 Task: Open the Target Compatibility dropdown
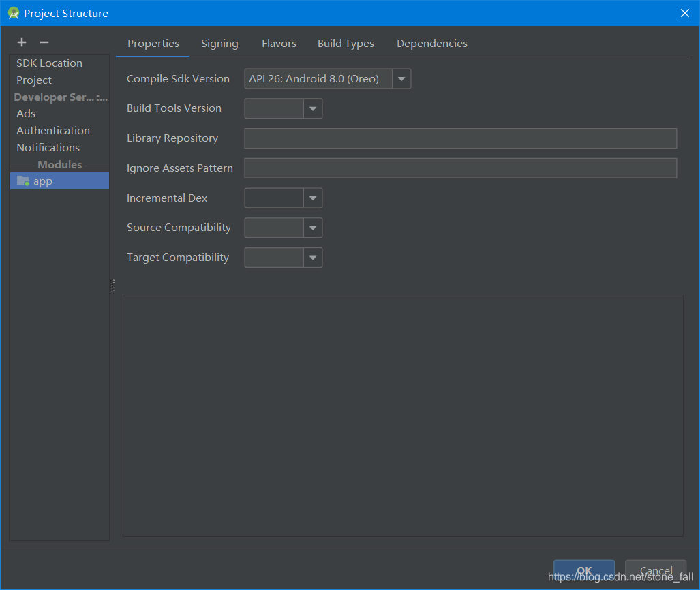(313, 258)
